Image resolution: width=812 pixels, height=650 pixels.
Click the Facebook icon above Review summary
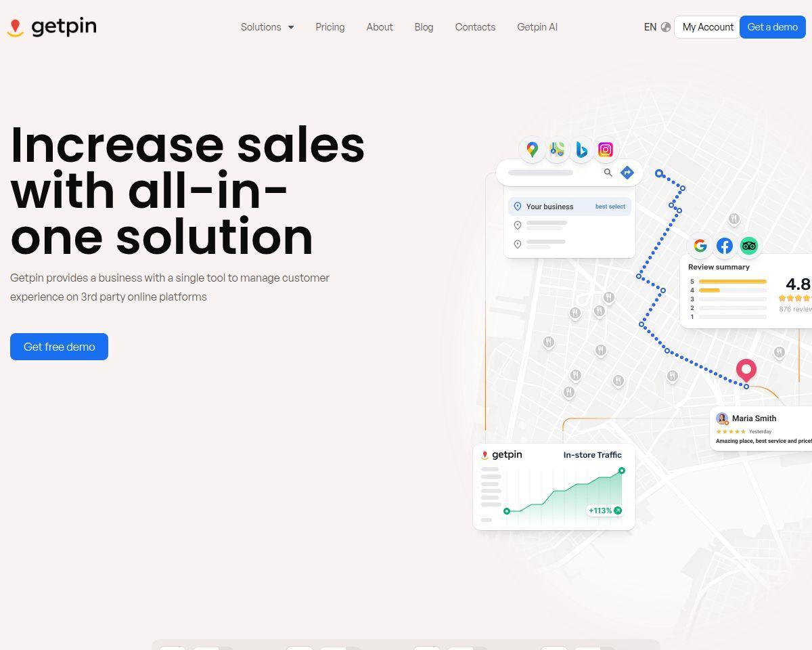click(725, 246)
